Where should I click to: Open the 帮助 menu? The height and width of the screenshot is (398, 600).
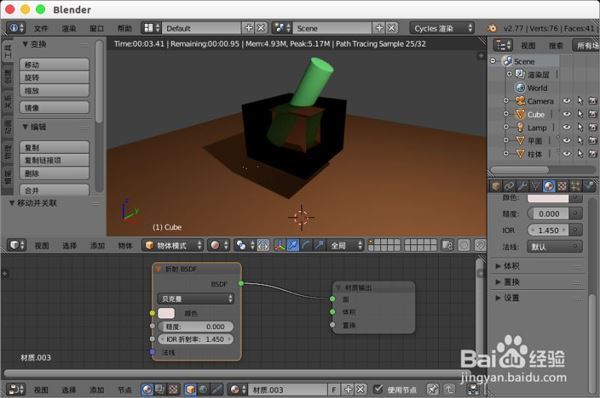pyautogui.click(x=124, y=28)
